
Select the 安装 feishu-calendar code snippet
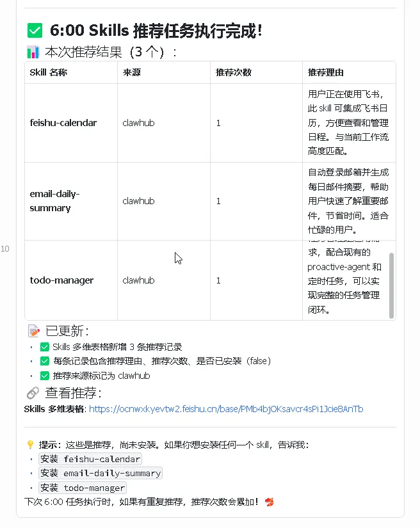[x=90, y=459]
